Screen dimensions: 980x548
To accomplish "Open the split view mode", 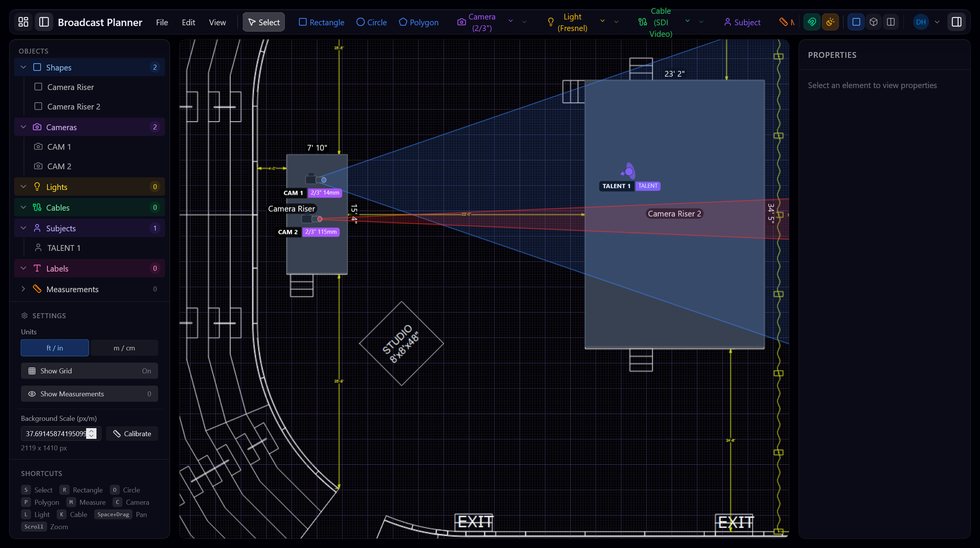I will point(890,22).
